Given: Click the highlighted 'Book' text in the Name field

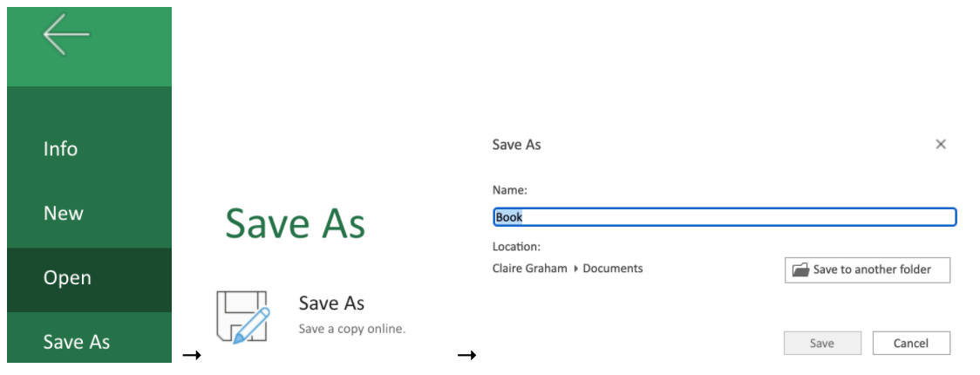Looking at the screenshot, I should 509,217.
